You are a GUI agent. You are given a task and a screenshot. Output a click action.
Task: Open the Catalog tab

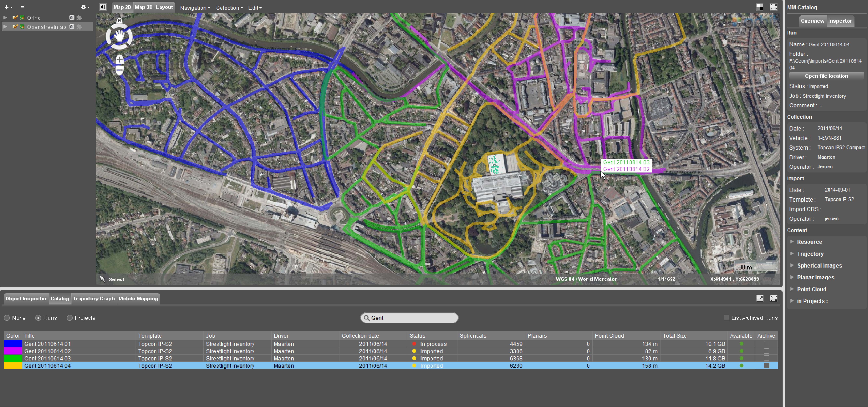coord(60,298)
